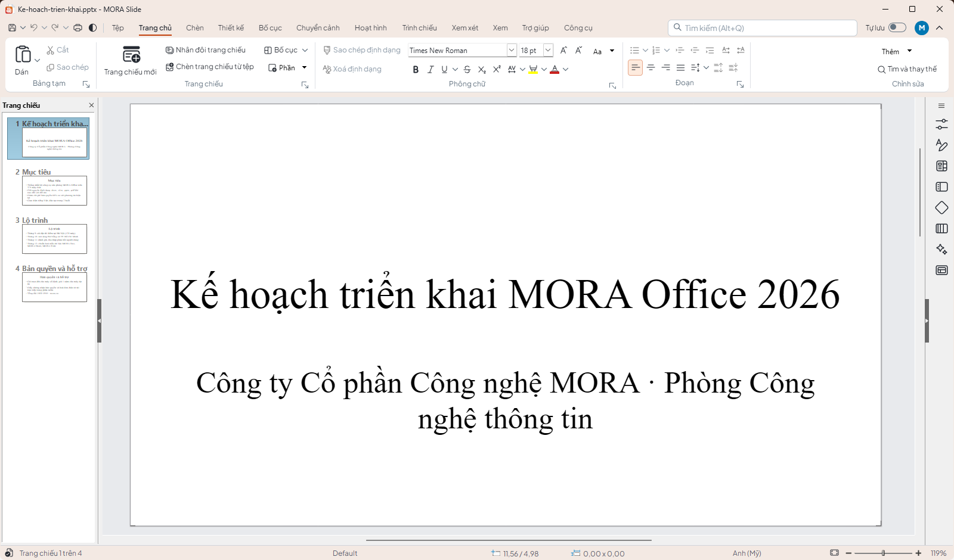
Task: Click the zoom slider handle in status bar
Action: pos(884,553)
